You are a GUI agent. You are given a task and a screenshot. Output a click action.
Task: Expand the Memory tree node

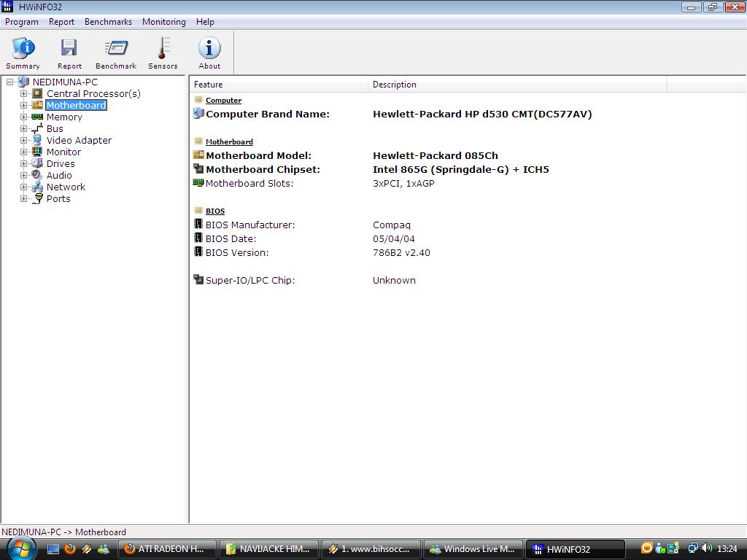[x=23, y=117]
